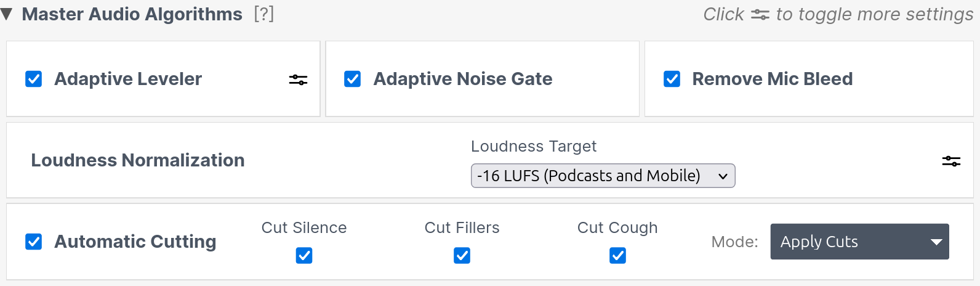Viewport: 980px width, 286px height.
Task: Open the Apply Cuts mode dropdown
Action: click(x=859, y=242)
